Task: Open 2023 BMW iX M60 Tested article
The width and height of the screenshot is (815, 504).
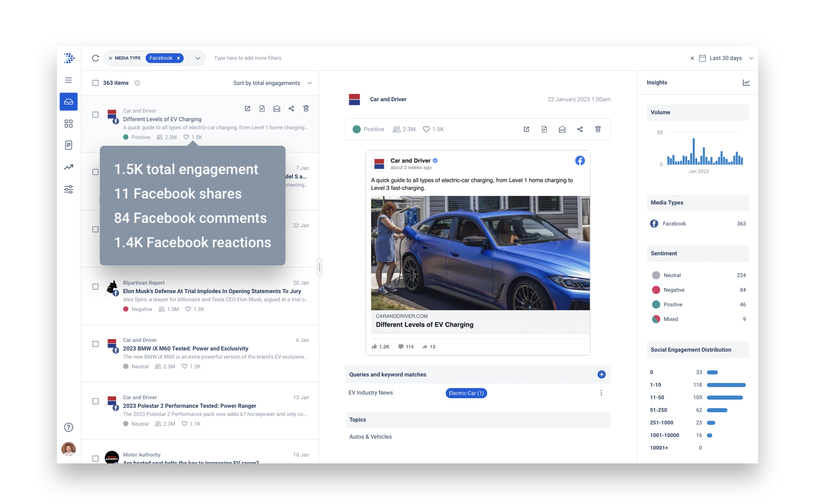Action: click(x=186, y=349)
